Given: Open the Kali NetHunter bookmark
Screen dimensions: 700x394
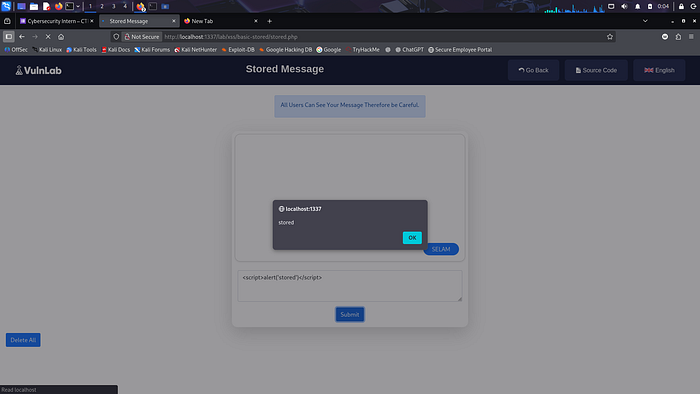Looking at the screenshot, I should (x=196, y=50).
